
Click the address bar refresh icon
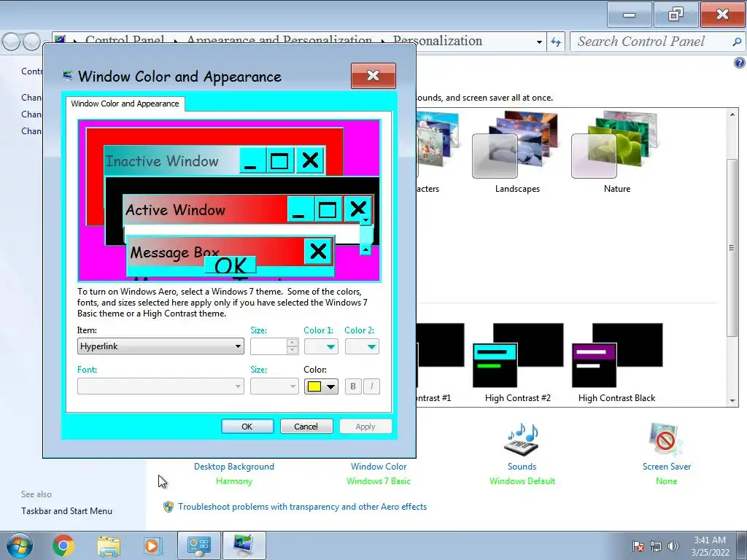click(x=556, y=42)
